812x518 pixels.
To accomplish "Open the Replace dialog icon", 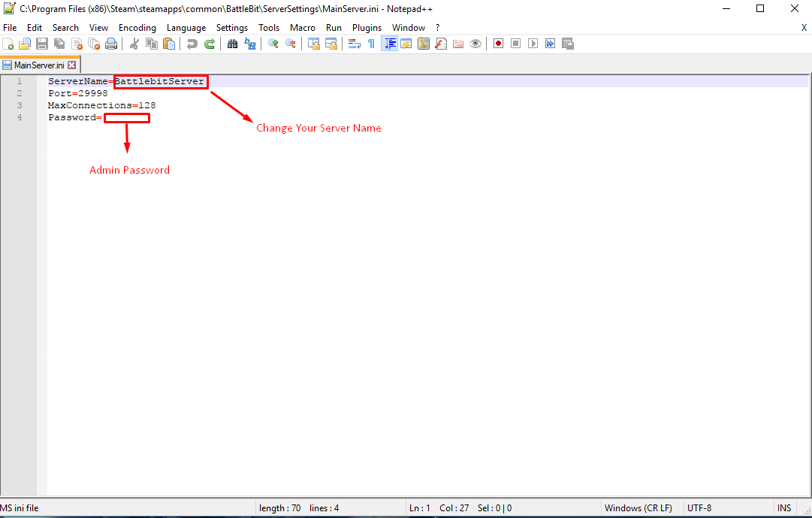I will coord(250,44).
